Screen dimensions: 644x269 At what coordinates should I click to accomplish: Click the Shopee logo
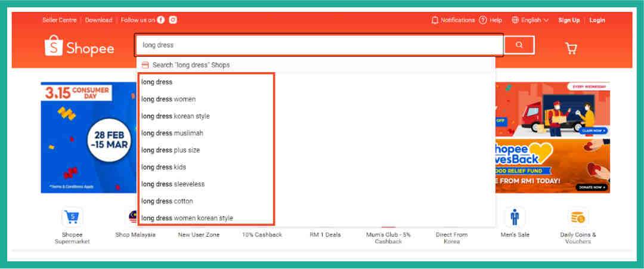pyautogui.click(x=79, y=45)
